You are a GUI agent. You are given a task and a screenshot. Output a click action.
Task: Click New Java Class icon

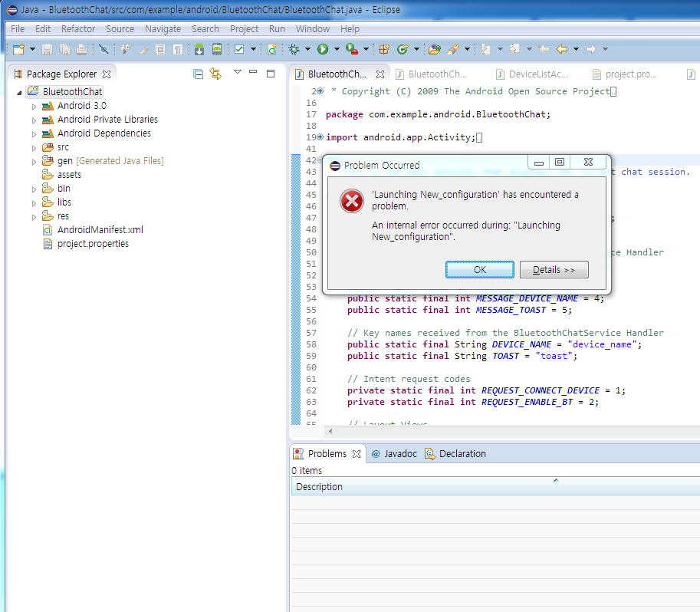(x=403, y=49)
